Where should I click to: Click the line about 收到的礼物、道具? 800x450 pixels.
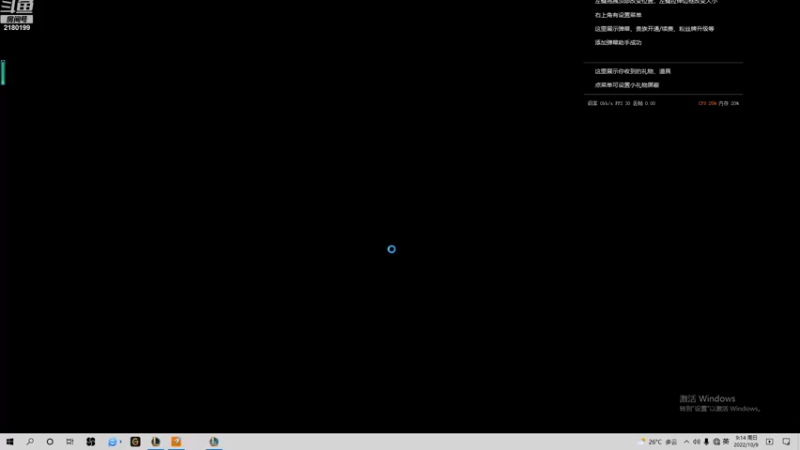pos(633,71)
